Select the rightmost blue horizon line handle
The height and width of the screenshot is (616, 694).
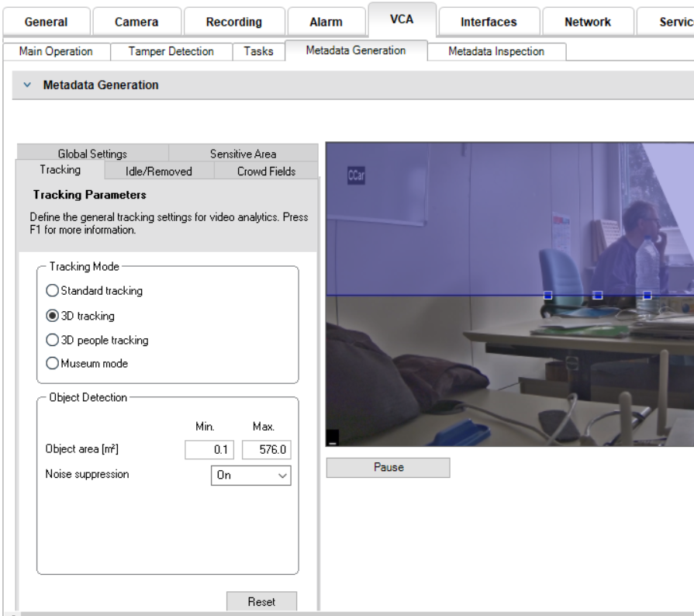[x=647, y=296]
